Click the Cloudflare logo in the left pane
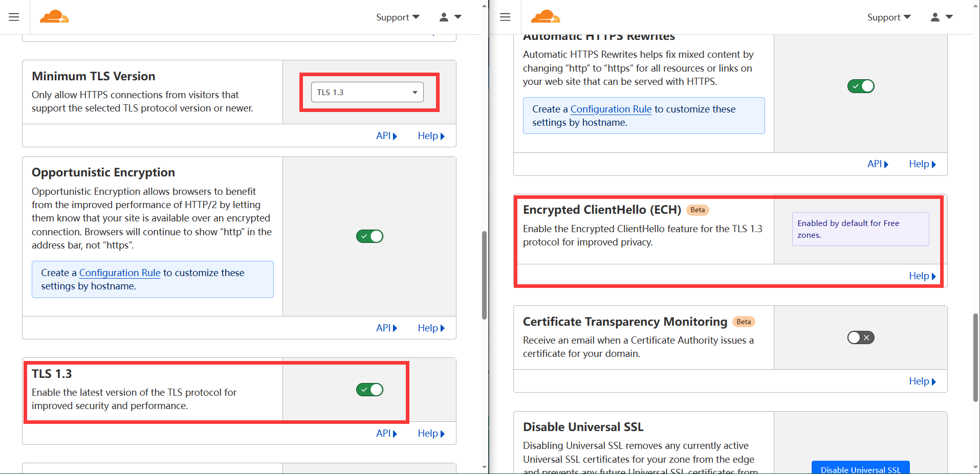 (54, 16)
